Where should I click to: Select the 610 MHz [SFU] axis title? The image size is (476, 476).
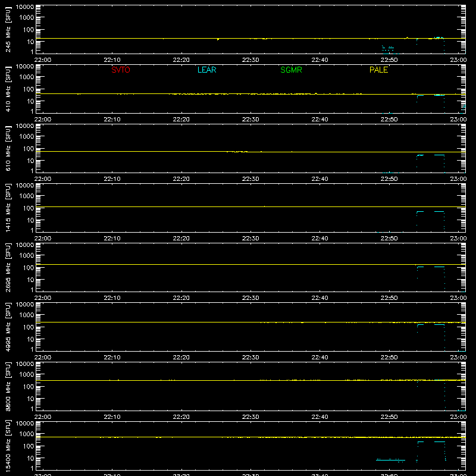pyautogui.click(x=8, y=148)
